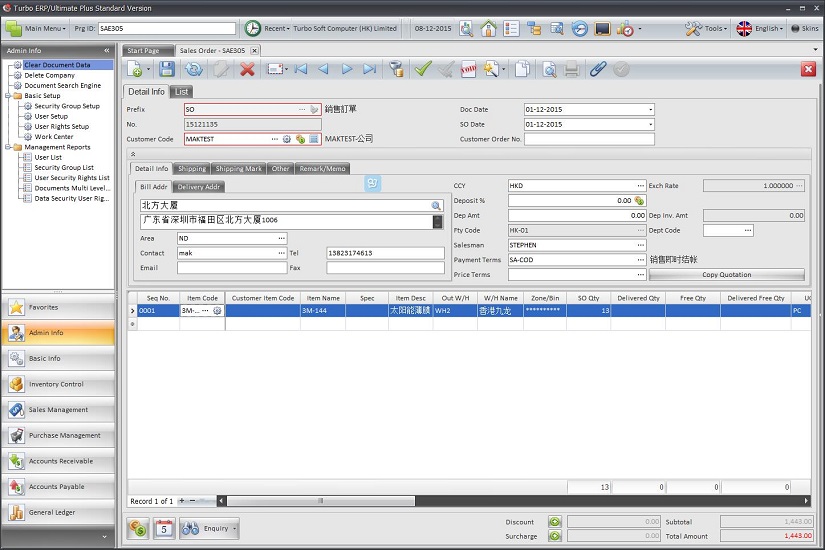Open the English language dropdown
This screenshot has width=825, height=550.
click(760, 28)
